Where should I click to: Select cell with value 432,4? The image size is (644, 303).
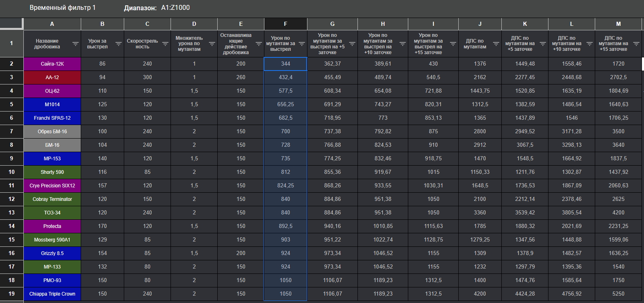tap(285, 77)
